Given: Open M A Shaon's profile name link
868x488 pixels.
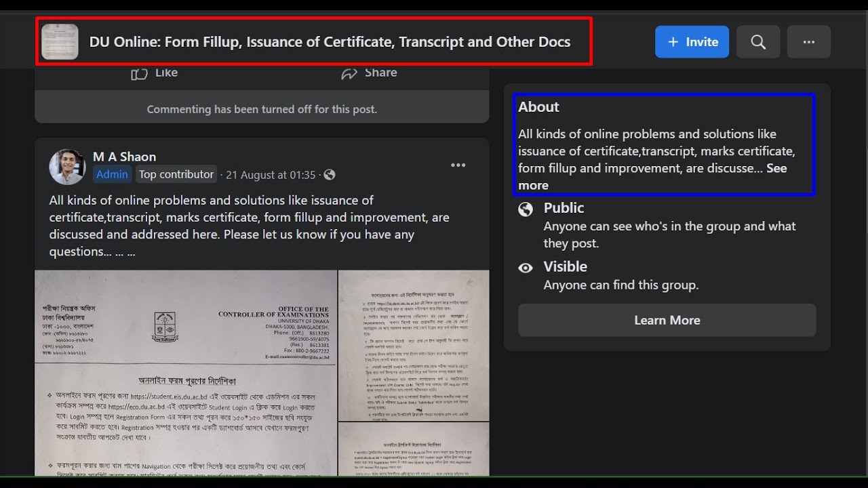Looking at the screenshot, I should point(124,157).
